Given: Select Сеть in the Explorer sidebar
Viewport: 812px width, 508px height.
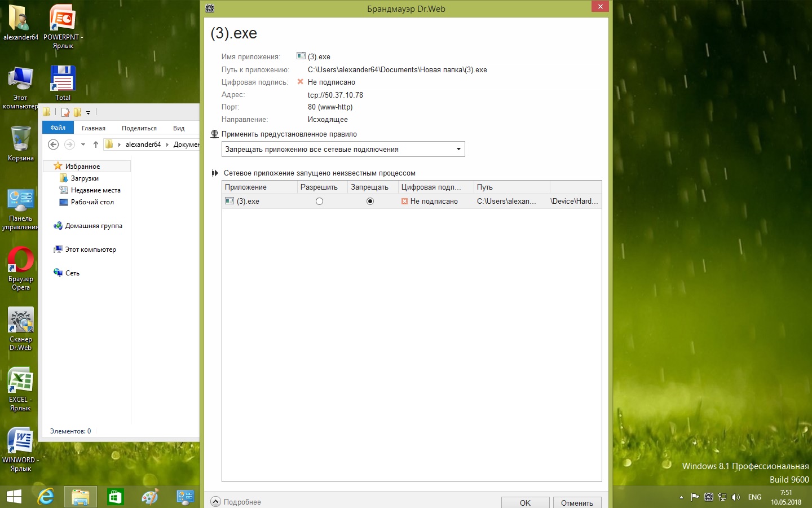Looking at the screenshot, I should pos(72,273).
